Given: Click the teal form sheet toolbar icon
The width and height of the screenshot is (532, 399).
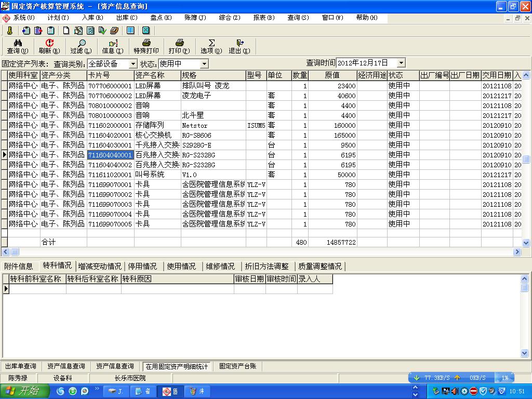Looking at the screenshot, I should 90,31.
